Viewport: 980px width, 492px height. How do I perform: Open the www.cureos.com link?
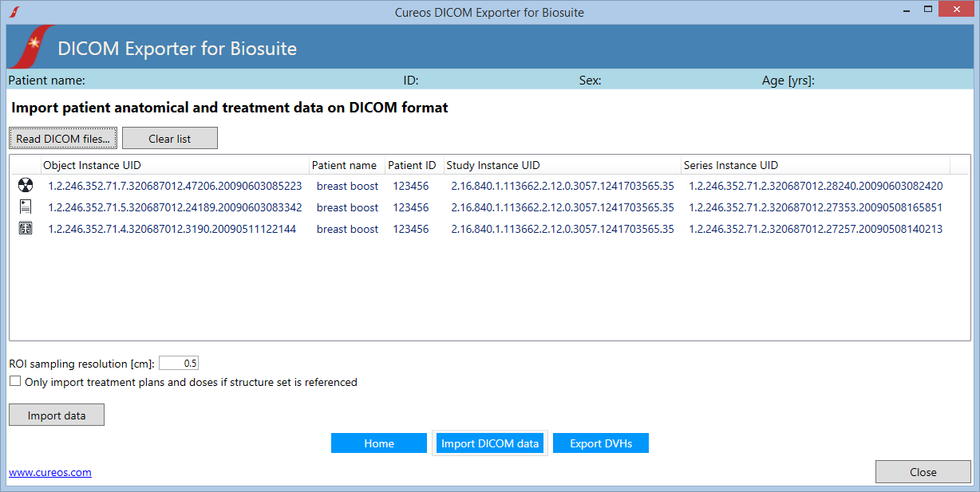pos(49,471)
